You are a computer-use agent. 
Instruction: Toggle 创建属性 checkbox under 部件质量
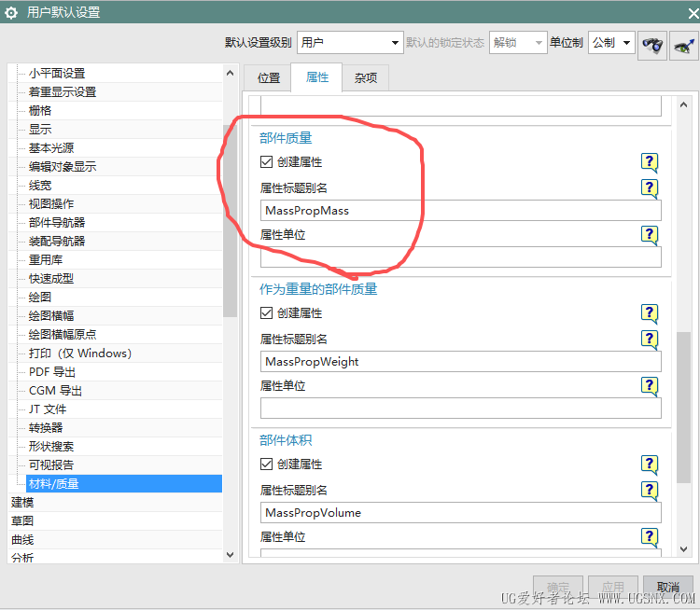(x=267, y=161)
